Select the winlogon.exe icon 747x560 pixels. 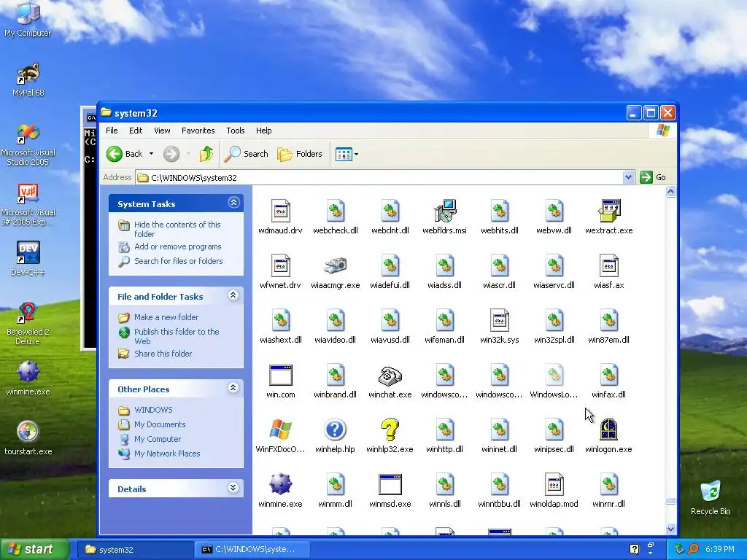[x=609, y=429]
